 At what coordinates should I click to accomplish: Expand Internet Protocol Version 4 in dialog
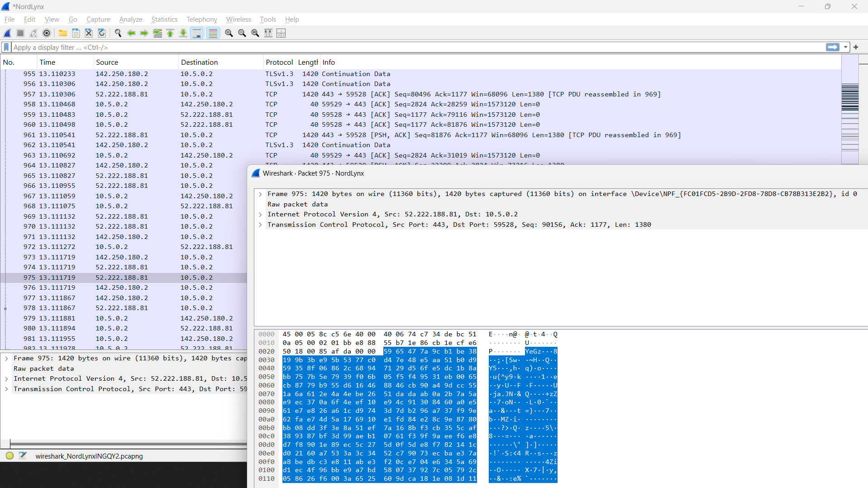(261, 215)
